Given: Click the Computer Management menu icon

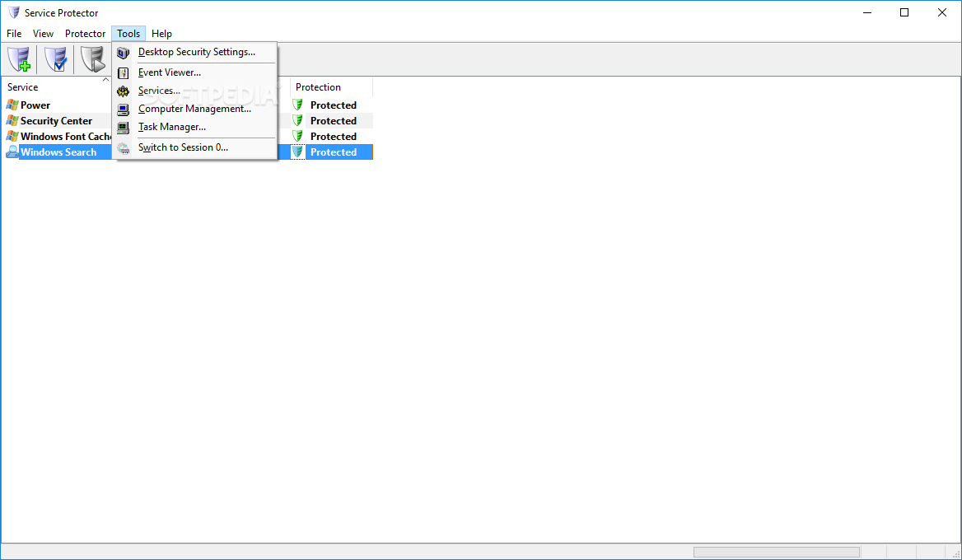Looking at the screenshot, I should click(x=124, y=110).
